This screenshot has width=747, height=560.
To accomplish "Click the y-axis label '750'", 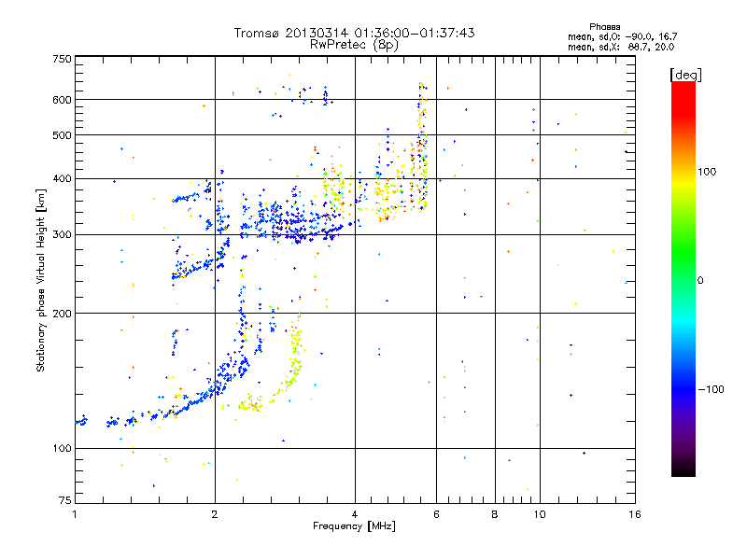I will coord(62,59).
